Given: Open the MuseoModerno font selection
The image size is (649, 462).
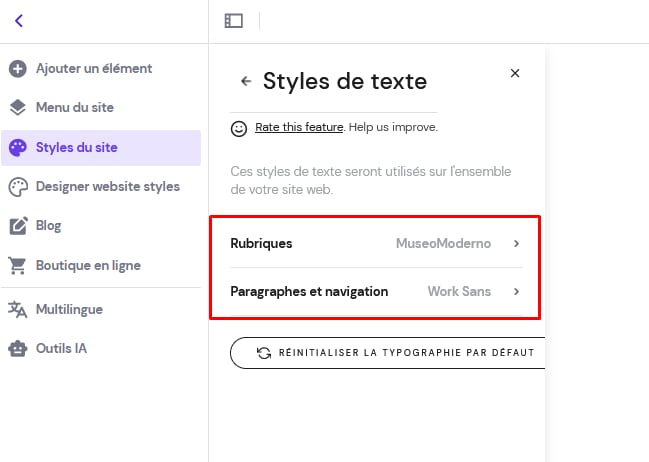Looking at the screenshot, I should point(443,243).
